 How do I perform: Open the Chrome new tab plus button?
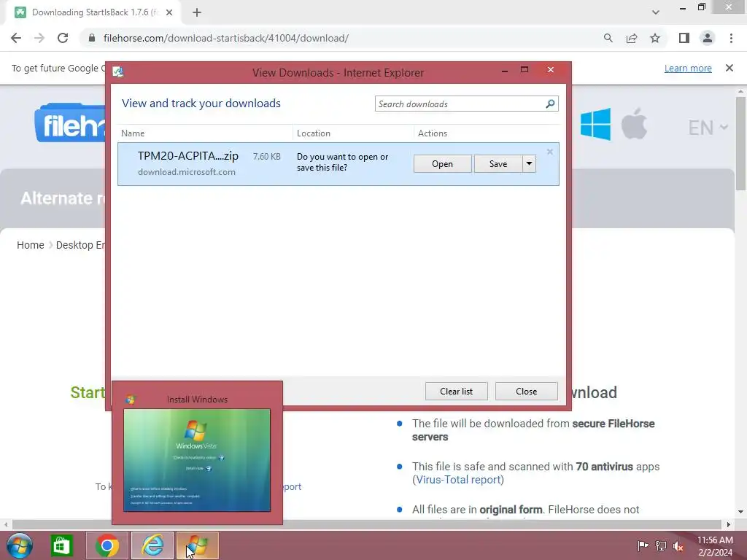pos(197,12)
